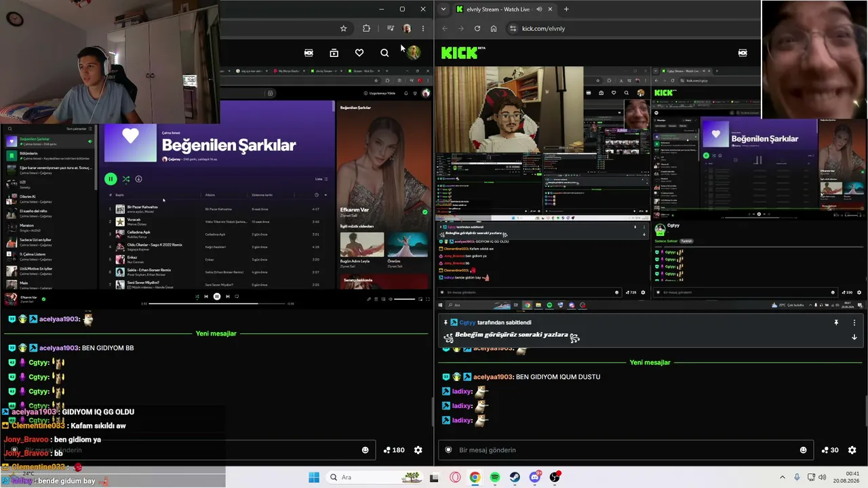
Task: Click the duration clock column icon
Action: pyautogui.click(x=316, y=195)
